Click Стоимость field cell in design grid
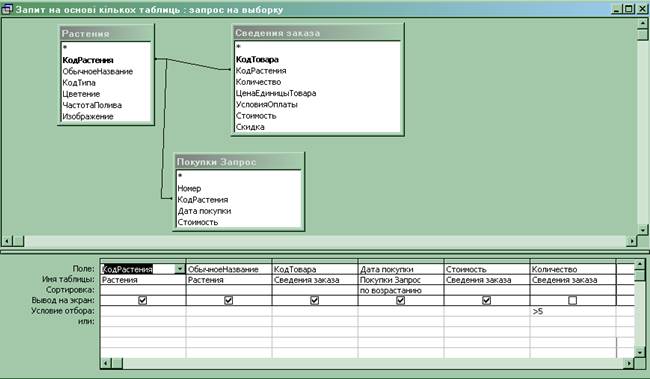 (x=487, y=269)
